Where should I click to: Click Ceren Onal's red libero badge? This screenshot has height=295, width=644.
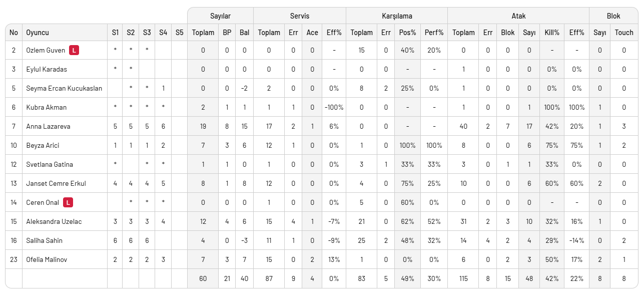(x=68, y=202)
